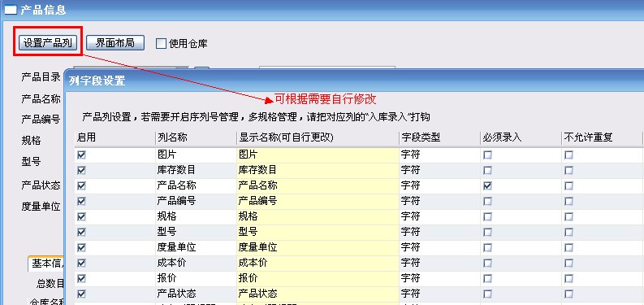Select the 成本价 cell in 列名称 column
Image resolution: width=644 pixels, height=305 pixels.
196,263
